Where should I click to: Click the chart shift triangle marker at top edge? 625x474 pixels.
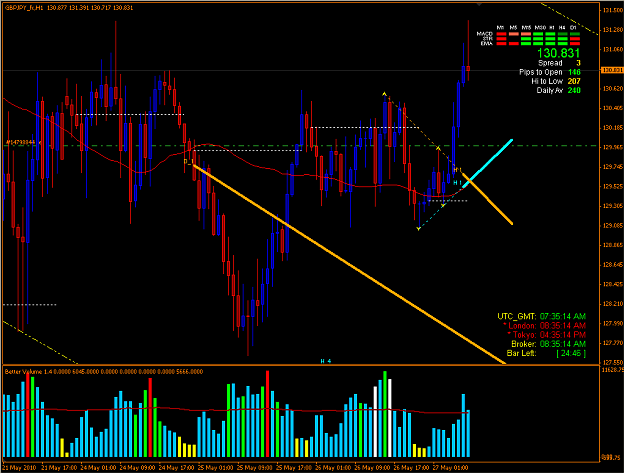coord(480,4)
